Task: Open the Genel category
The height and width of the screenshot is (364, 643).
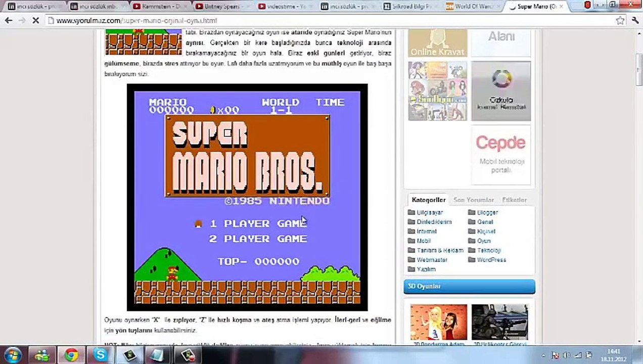Action: [485, 222]
